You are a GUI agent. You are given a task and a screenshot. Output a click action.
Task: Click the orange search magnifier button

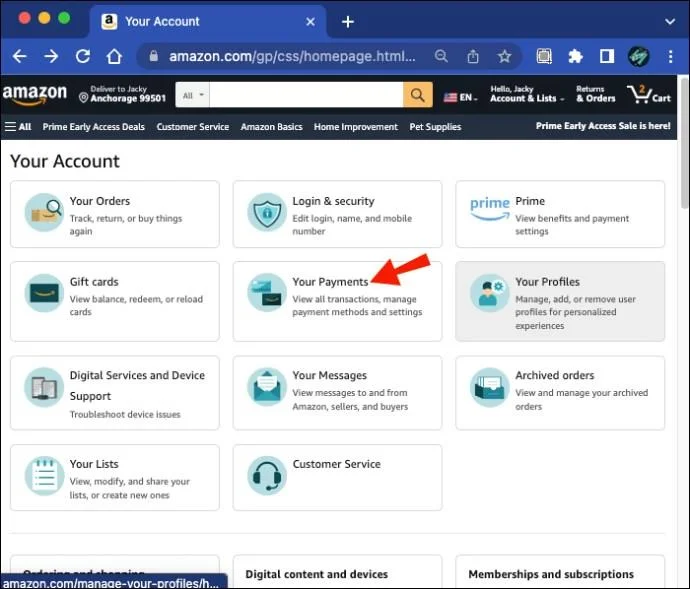click(418, 95)
